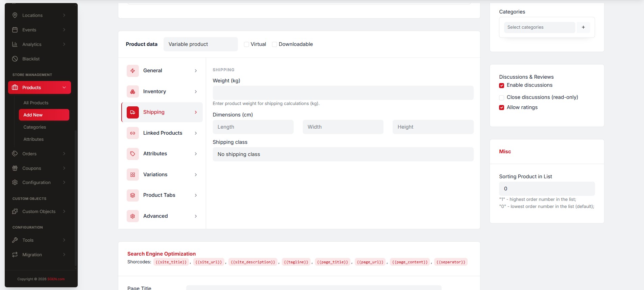Open the Variations tab
This screenshot has width=644, height=290.
click(x=162, y=175)
